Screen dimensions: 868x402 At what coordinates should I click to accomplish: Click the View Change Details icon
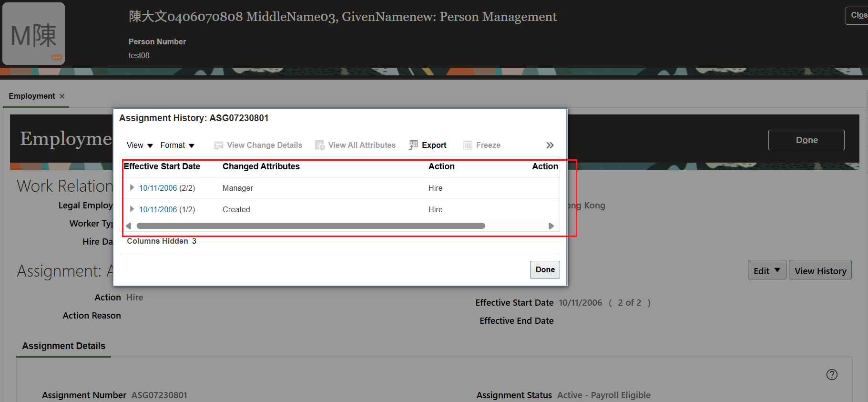(219, 145)
